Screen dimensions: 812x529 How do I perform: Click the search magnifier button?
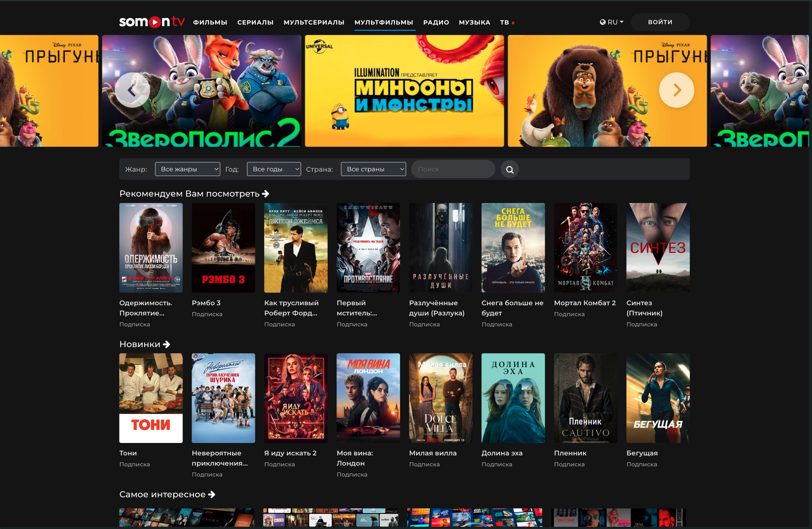point(510,169)
